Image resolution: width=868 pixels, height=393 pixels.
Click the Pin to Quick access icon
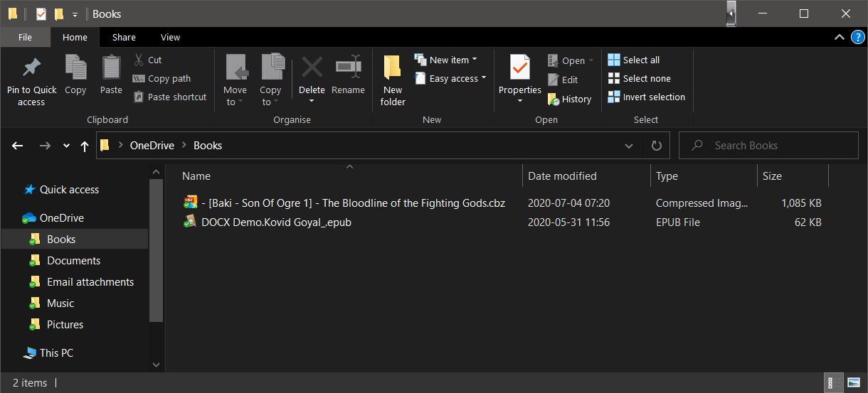pyautogui.click(x=31, y=68)
